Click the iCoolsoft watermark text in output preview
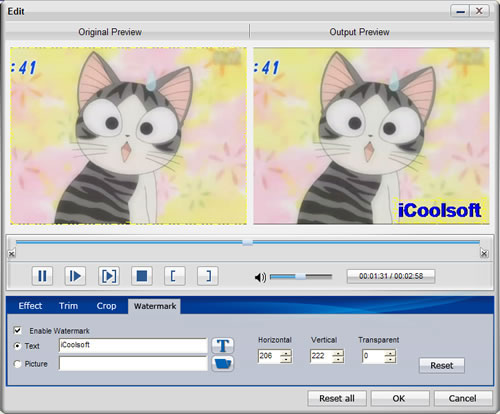500x414 pixels. [439, 210]
